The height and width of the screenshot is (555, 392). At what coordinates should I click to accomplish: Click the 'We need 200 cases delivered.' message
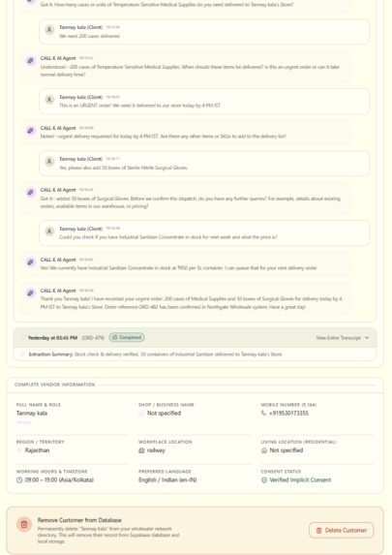[x=90, y=36]
